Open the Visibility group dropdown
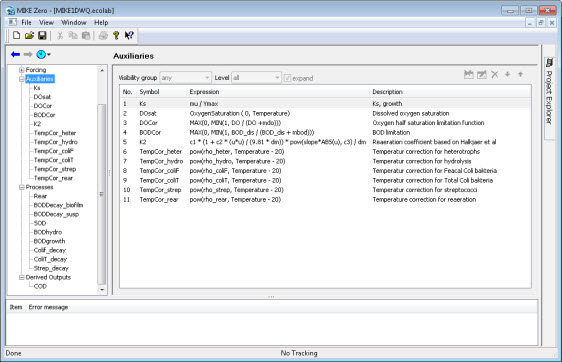Viewport: 562px width, 362px height. [185, 78]
